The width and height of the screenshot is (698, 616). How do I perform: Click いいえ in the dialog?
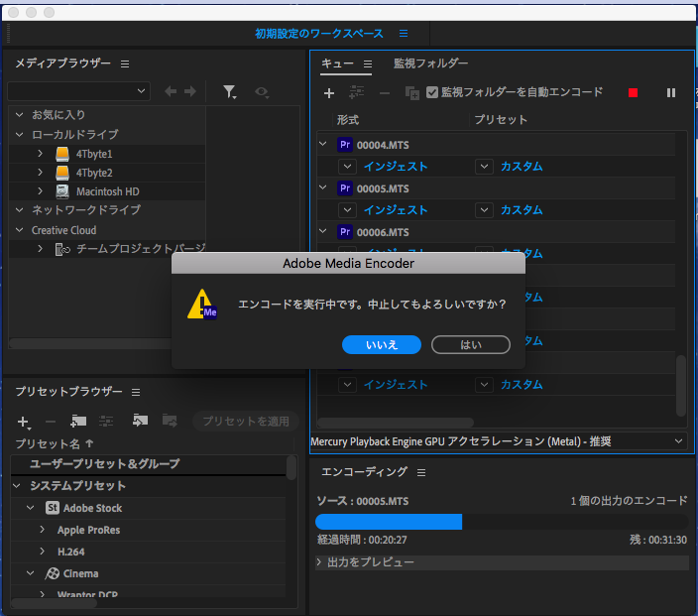(382, 345)
